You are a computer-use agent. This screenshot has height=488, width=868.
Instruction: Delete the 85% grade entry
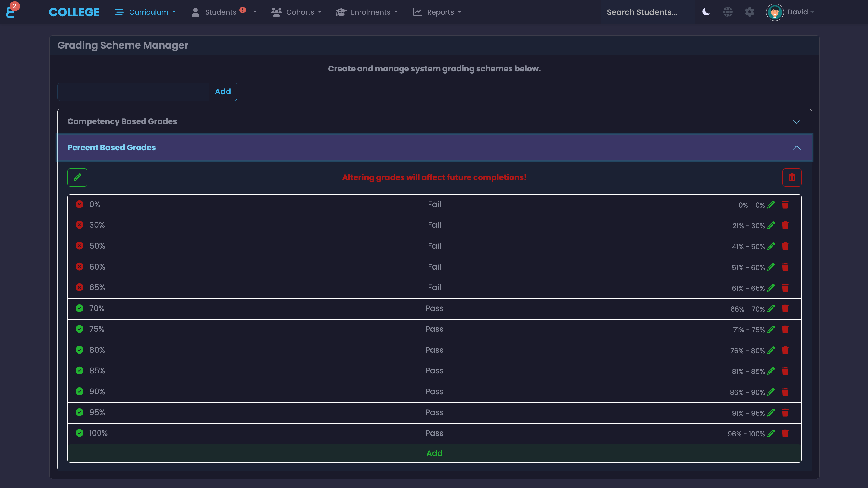tap(785, 371)
